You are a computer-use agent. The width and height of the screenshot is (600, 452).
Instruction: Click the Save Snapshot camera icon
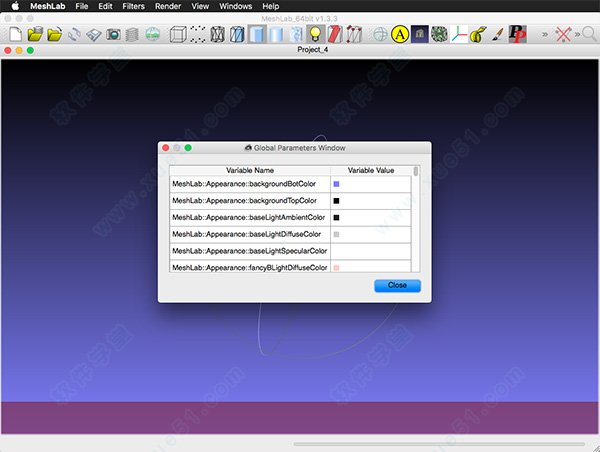click(x=113, y=34)
